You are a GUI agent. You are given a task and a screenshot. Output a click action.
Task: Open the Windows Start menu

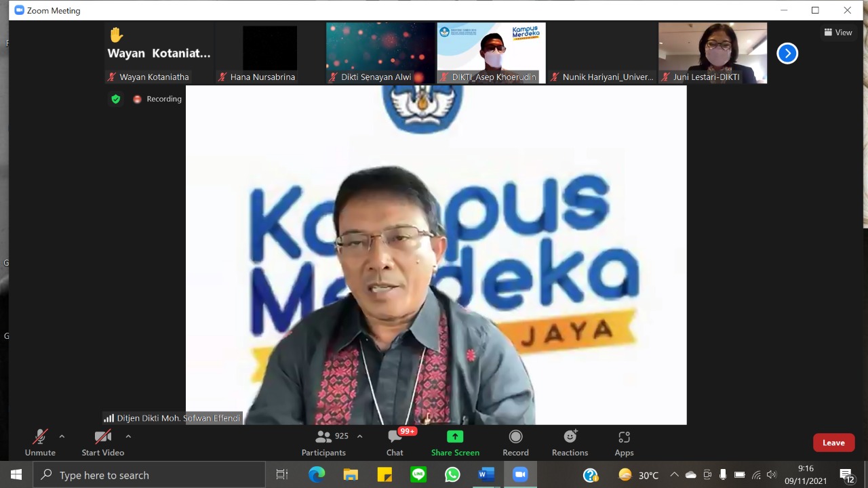pyautogui.click(x=16, y=474)
